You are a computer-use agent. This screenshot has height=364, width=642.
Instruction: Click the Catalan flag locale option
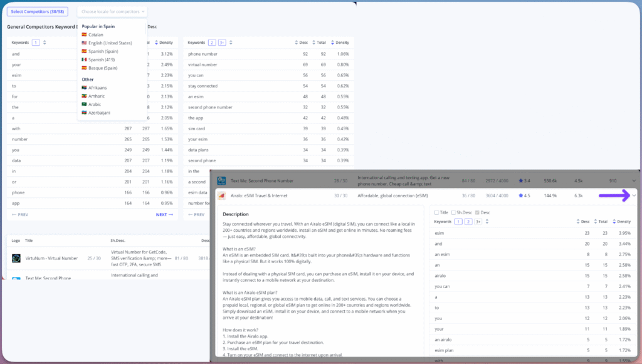coord(96,34)
